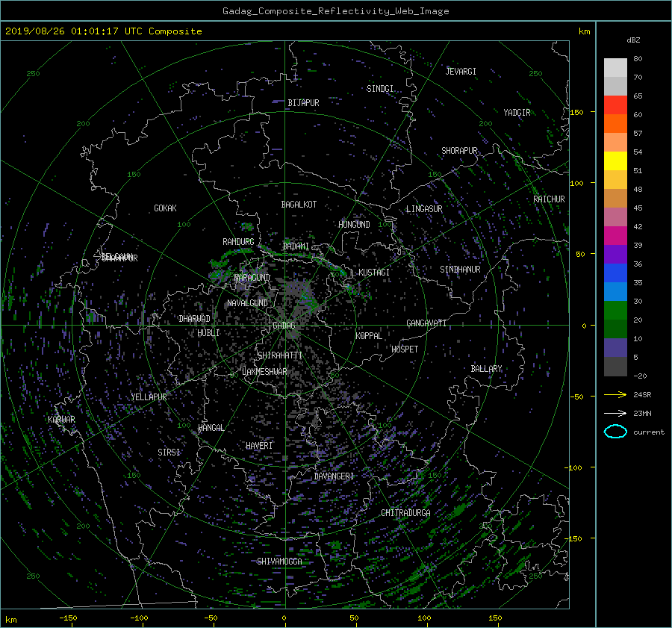
Task: Click the BAGALKOT label
Action: pos(299,205)
